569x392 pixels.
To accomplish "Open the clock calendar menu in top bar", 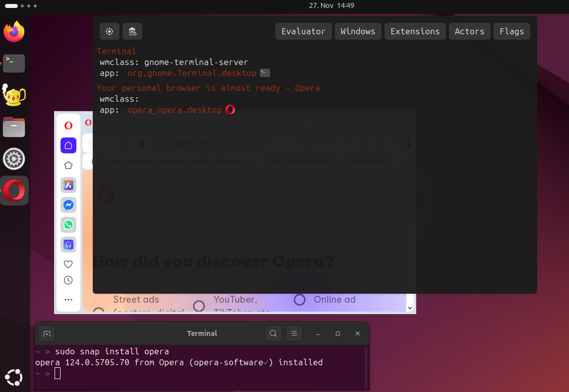I will click(331, 5).
